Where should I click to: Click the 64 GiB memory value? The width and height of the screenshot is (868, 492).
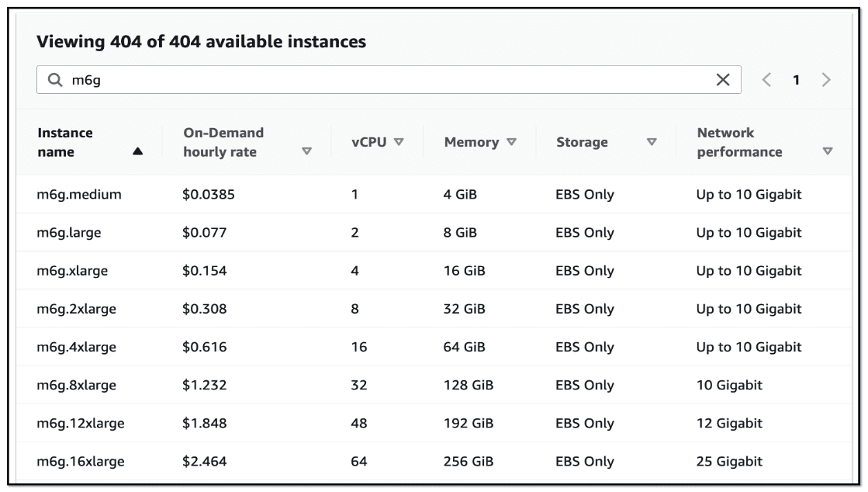[465, 348]
